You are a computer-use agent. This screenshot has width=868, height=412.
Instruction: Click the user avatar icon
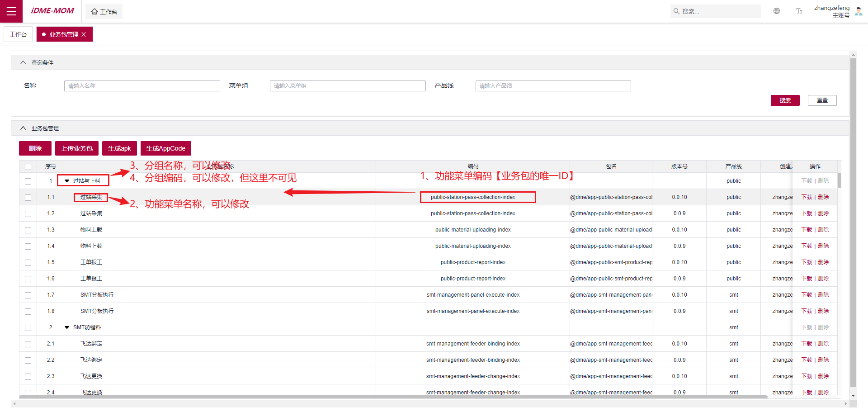click(x=859, y=11)
